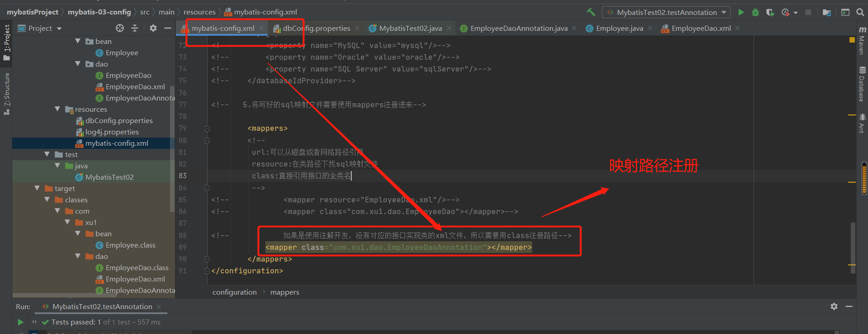
Task: Rerun tests with green arrow in Run panel
Action: tap(20, 322)
